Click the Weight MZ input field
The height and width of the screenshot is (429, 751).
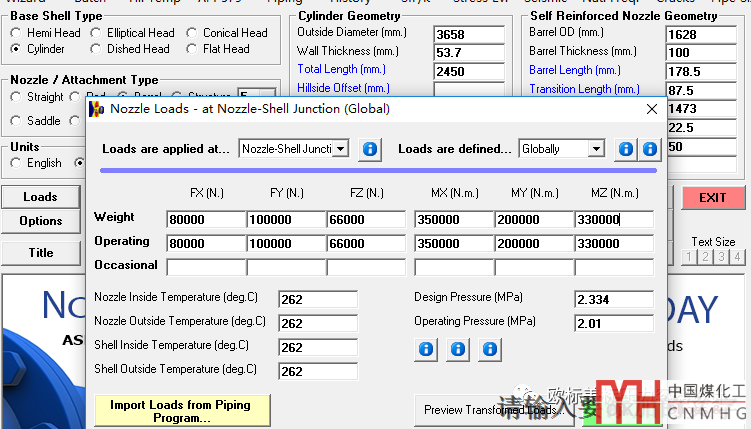point(613,220)
